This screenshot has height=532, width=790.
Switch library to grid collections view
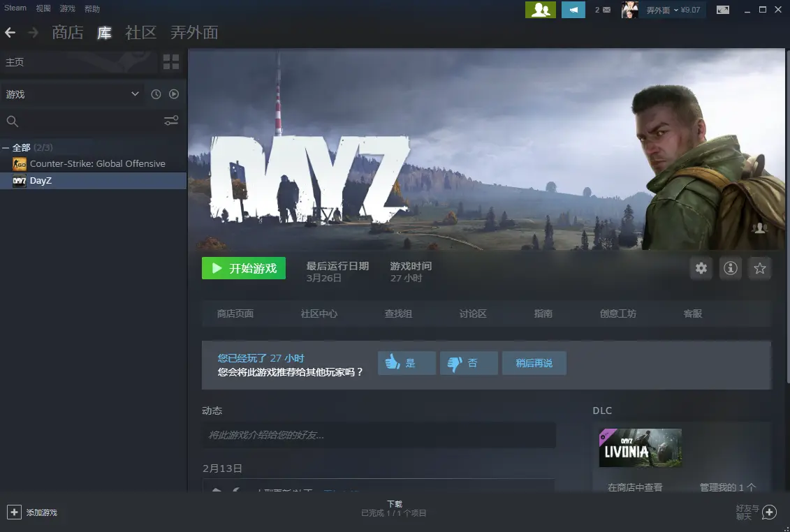171,62
